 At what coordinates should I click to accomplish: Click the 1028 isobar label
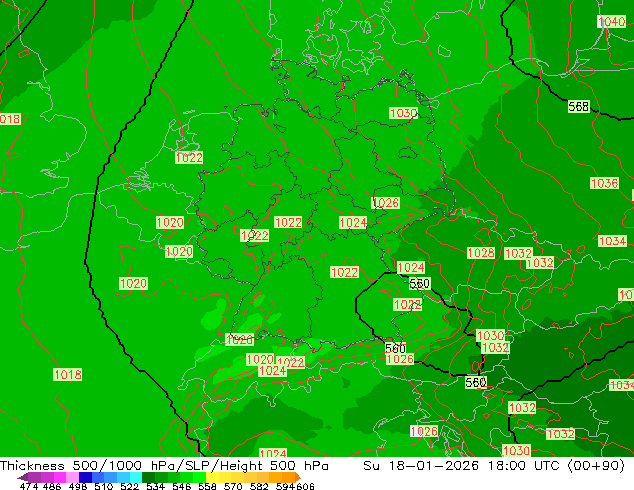pyautogui.click(x=481, y=253)
